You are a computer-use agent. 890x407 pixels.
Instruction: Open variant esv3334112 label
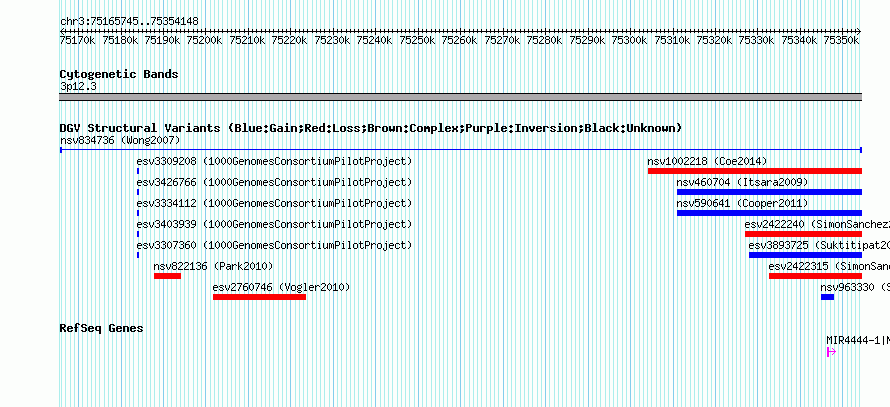pyautogui.click(x=274, y=203)
